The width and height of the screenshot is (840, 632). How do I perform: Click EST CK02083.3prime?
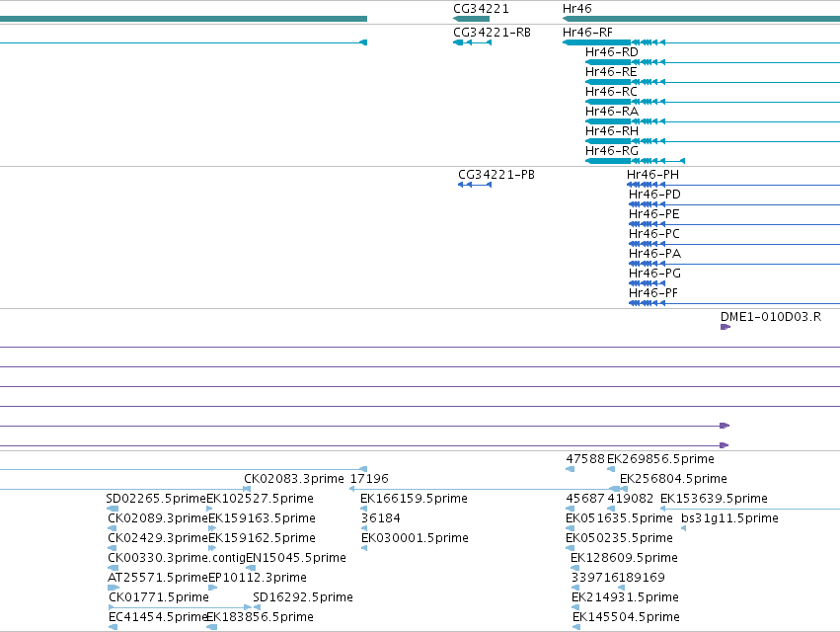point(293,479)
